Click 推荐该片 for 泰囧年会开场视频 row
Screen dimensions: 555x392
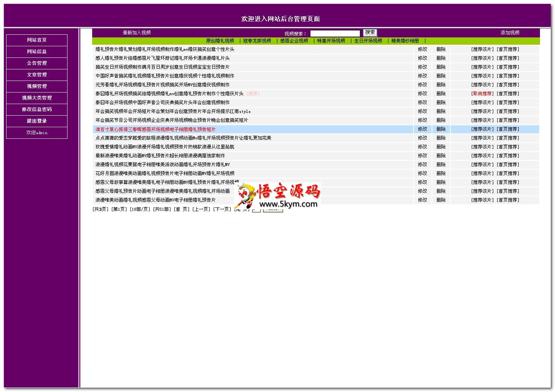(482, 103)
